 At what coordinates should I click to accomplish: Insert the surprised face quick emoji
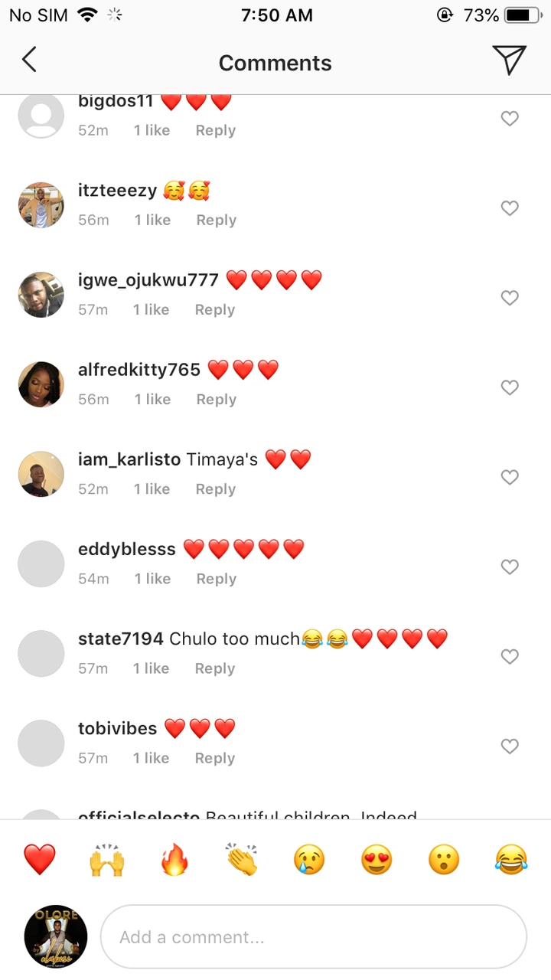tap(444, 860)
